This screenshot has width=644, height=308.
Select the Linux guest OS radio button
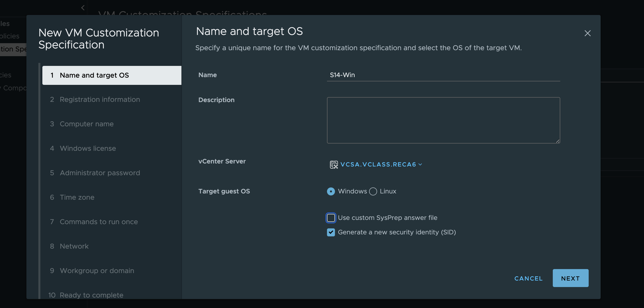click(373, 191)
